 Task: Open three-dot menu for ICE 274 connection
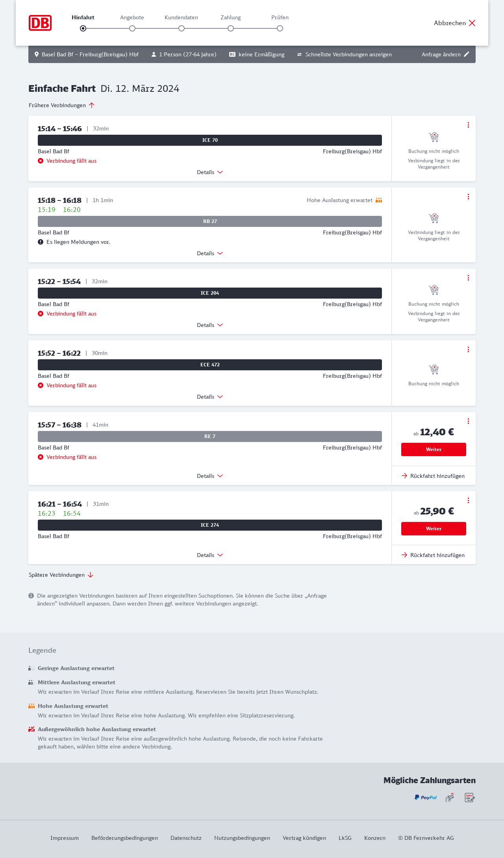click(x=468, y=500)
